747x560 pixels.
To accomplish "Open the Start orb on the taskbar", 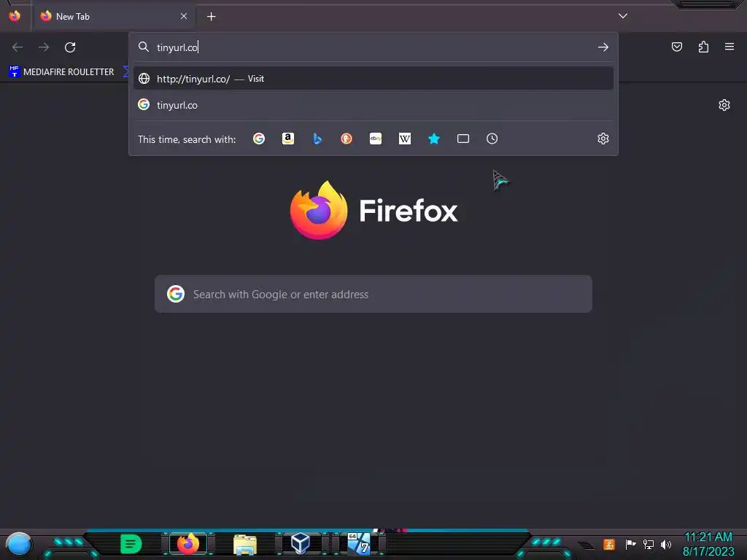I will (x=18, y=545).
